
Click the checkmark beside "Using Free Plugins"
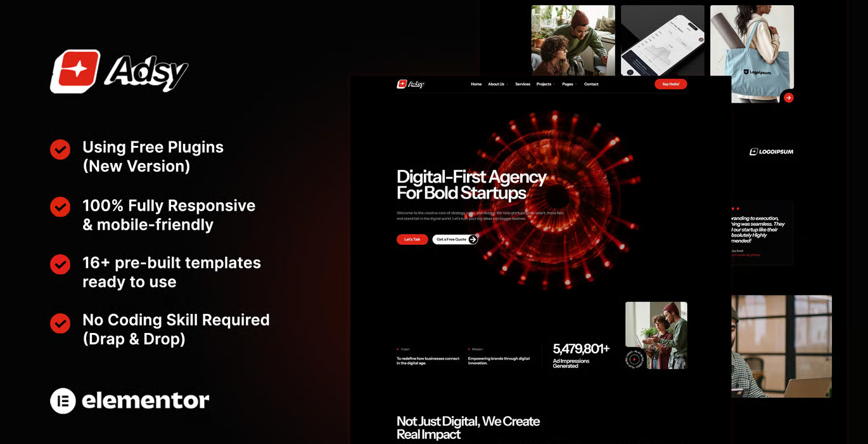point(60,150)
